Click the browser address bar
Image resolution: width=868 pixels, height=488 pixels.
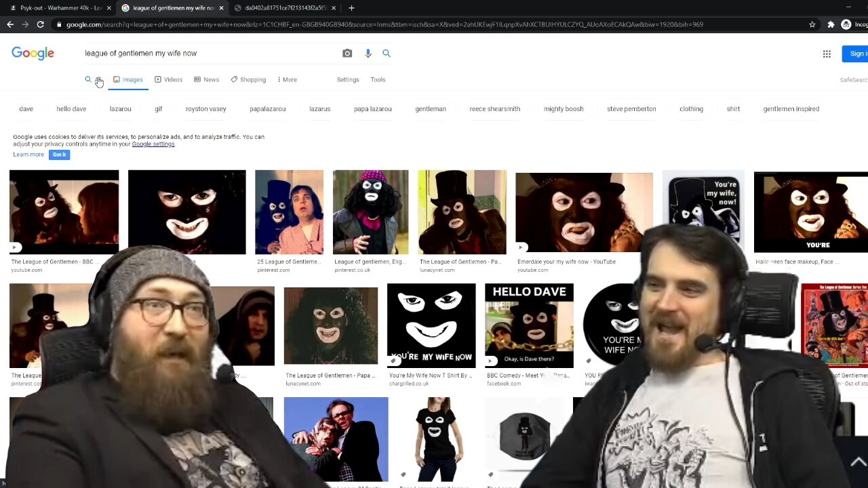[434, 24]
